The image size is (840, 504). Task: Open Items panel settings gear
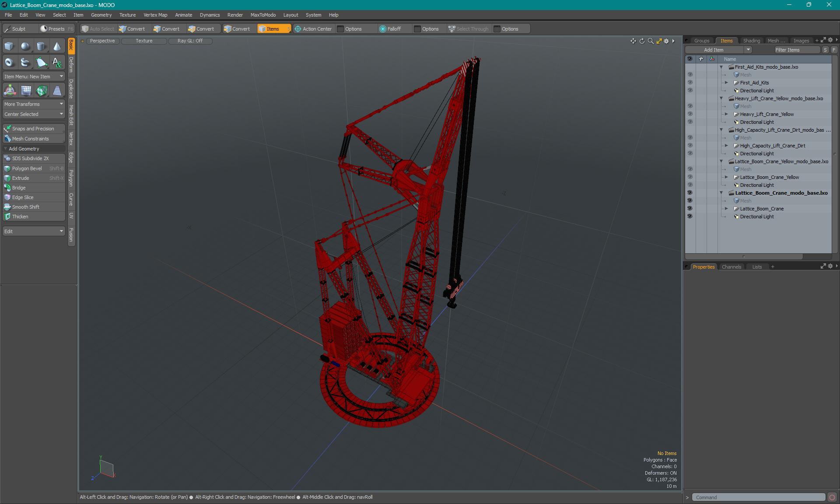pos(830,40)
